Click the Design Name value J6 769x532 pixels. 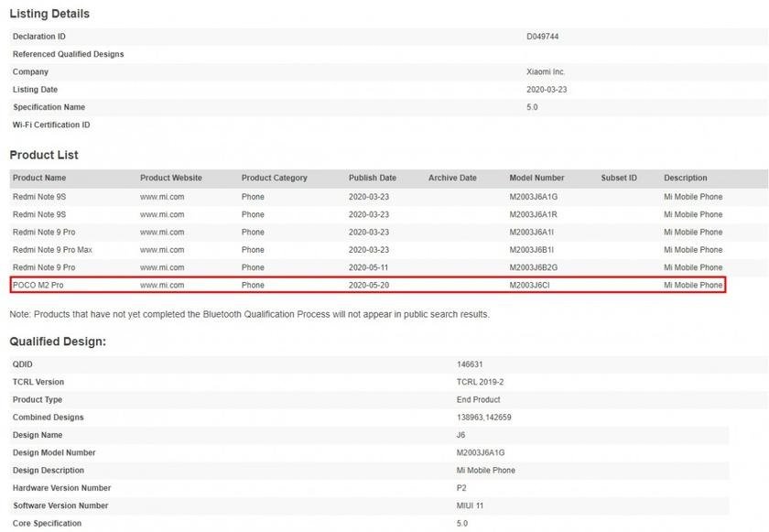point(460,435)
